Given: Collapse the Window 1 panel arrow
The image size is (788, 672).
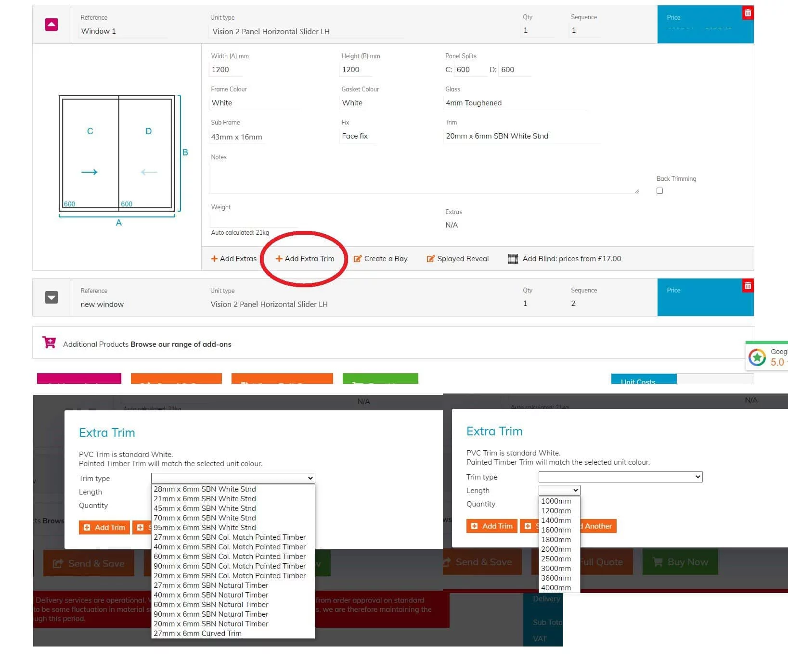Looking at the screenshot, I should pos(52,25).
